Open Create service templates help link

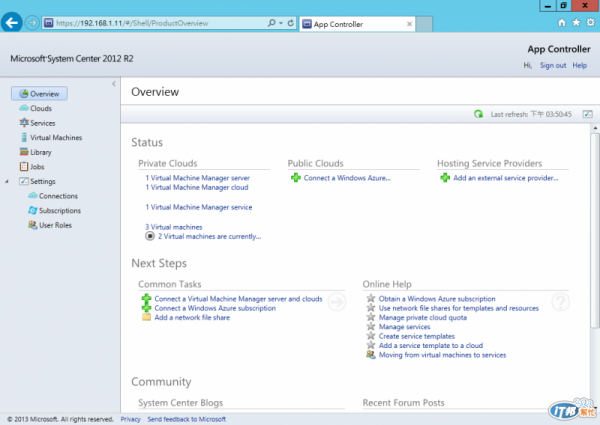(x=416, y=336)
